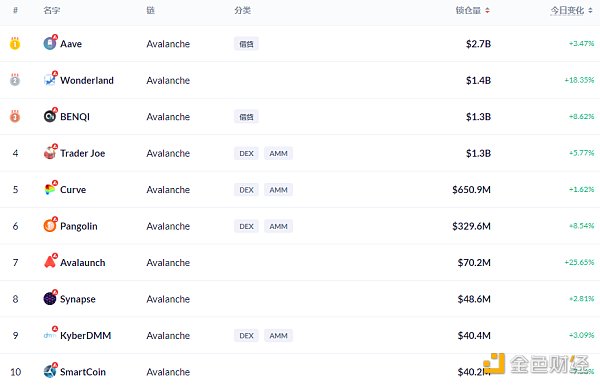
Task: Sort table by 今日变化 column arrow
Action: [590, 10]
